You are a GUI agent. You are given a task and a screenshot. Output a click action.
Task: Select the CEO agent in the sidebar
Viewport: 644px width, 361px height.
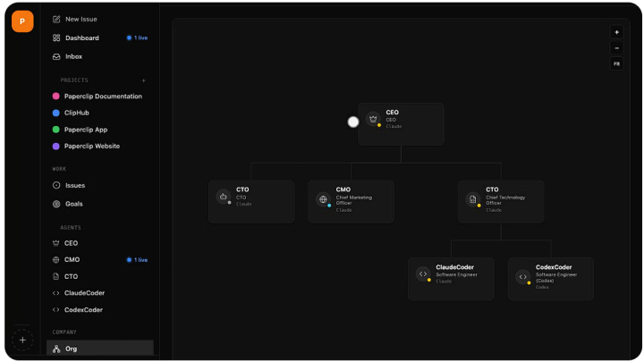point(71,243)
